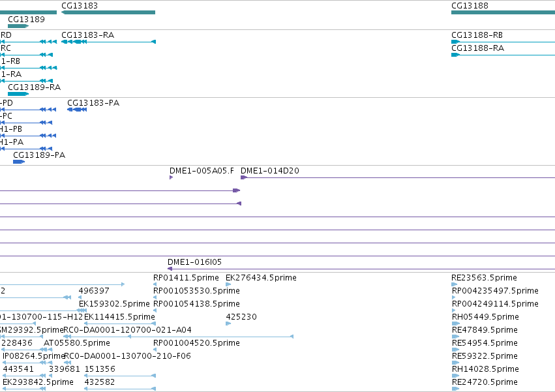Select the RC0-DA0001-120700-021-A04 label
This screenshot has width=555, height=392.
click(x=127, y=330)
